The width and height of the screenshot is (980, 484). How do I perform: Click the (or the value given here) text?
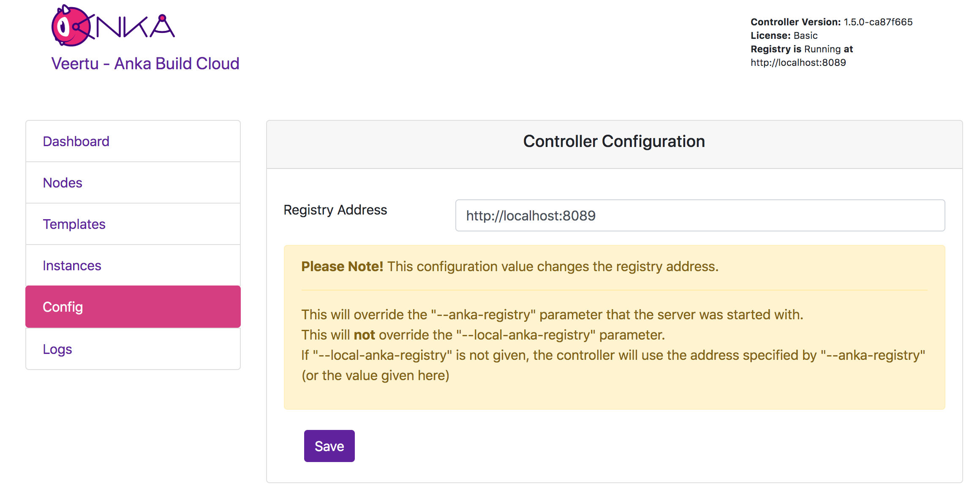pyautogui.click(x=375, y=375)
